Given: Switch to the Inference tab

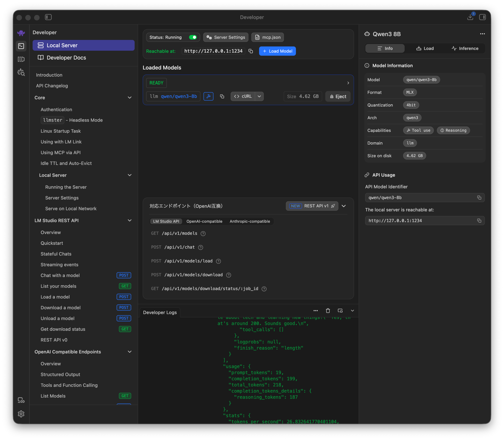Looking at the screenshot, I should tap(465, 48).
